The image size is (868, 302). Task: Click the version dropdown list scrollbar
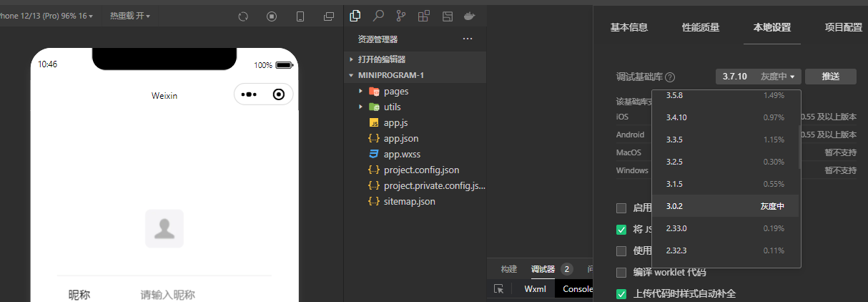point(799,147)
